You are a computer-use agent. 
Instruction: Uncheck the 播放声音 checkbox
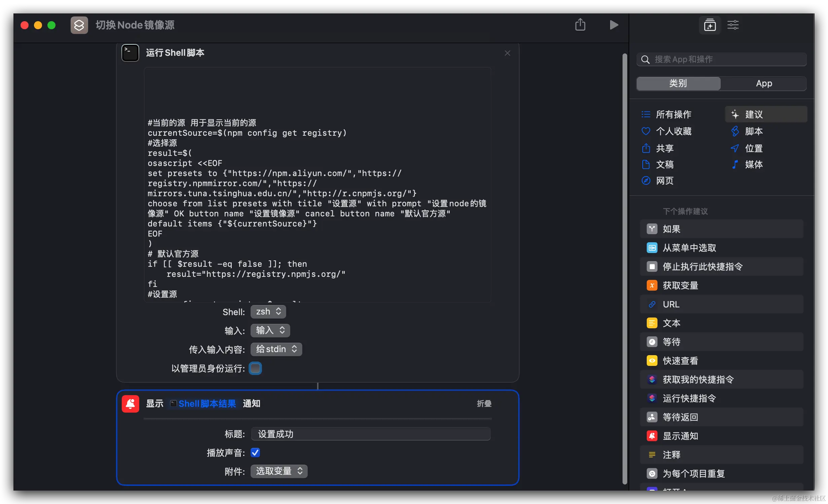[x=255, y=453]
